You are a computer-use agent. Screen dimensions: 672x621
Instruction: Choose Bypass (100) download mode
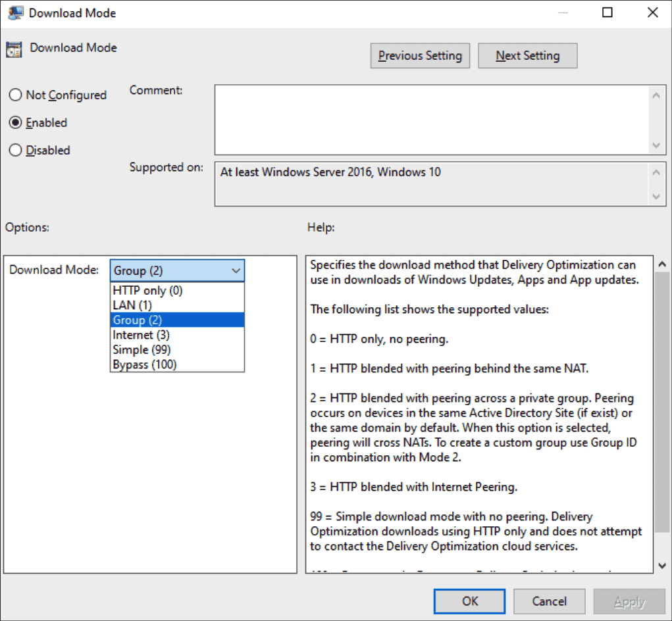(143, 364)
